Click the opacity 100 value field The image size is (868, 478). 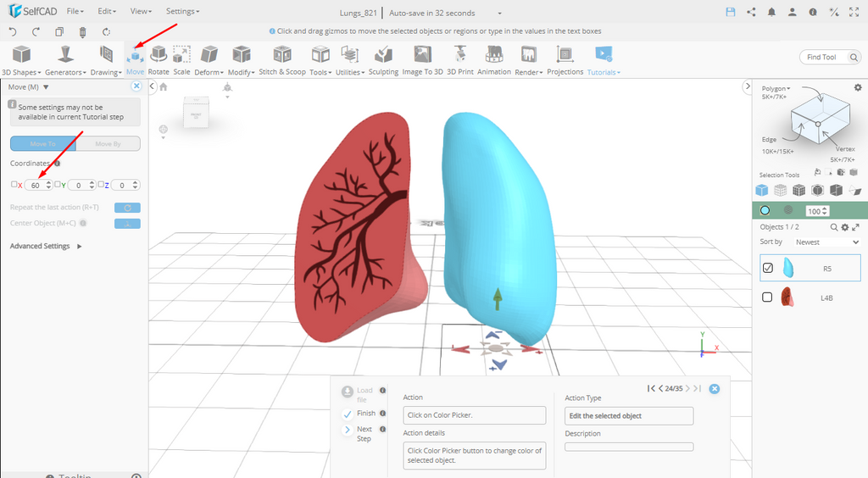(817, 211)
